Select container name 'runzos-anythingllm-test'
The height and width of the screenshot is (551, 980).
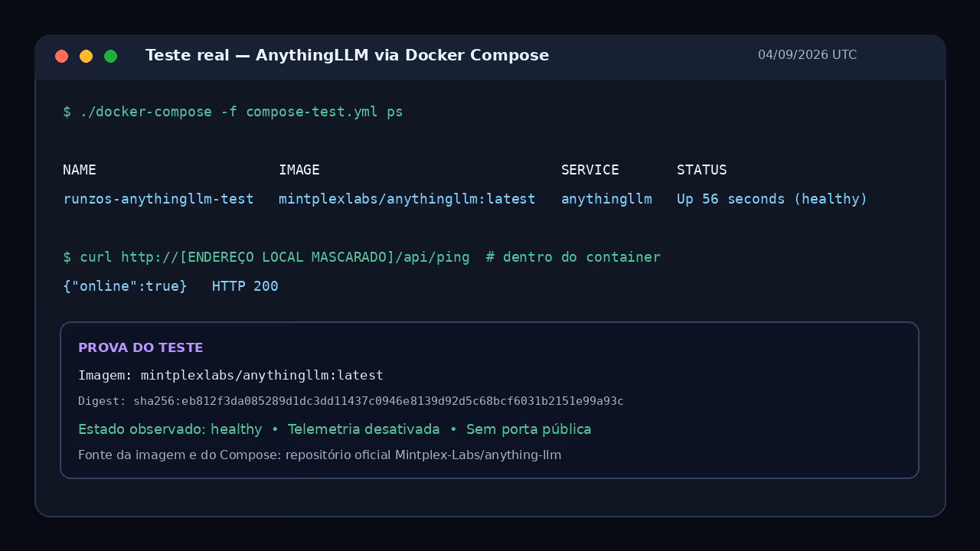click(x=158, y=199)
